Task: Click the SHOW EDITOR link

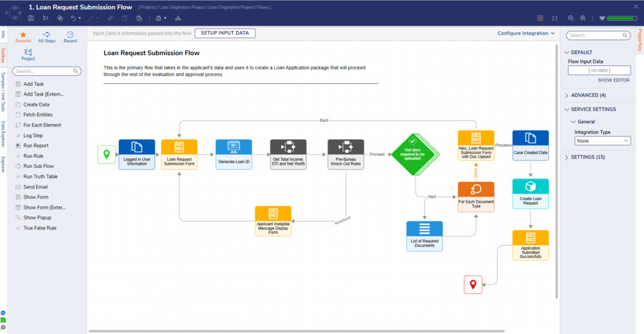Action: pyautogui.click(x=613, y=81)
